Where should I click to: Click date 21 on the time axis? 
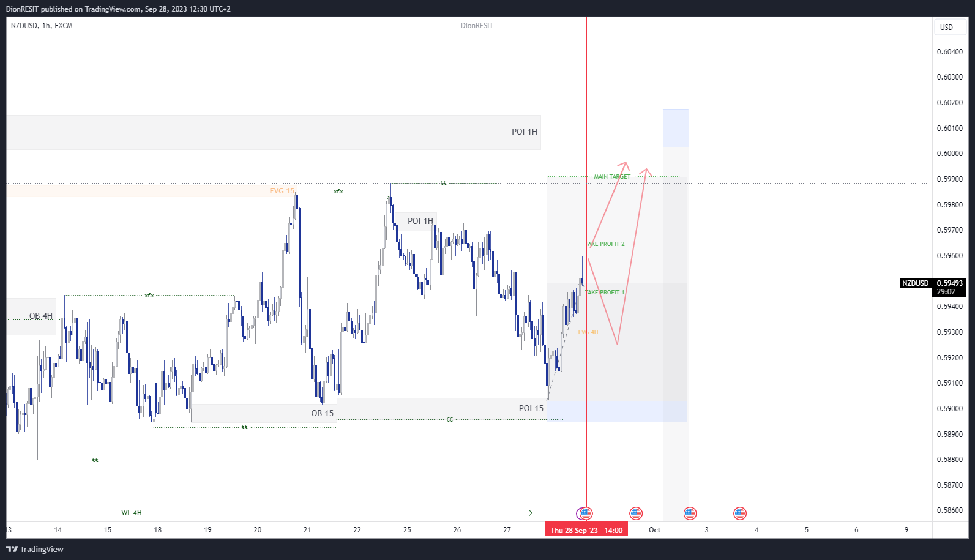[307, 530]
